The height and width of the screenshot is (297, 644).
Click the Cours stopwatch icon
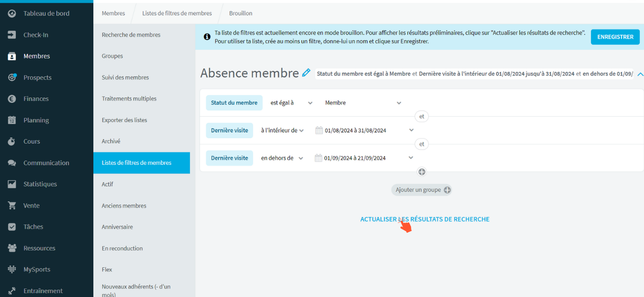click(12, 142)
